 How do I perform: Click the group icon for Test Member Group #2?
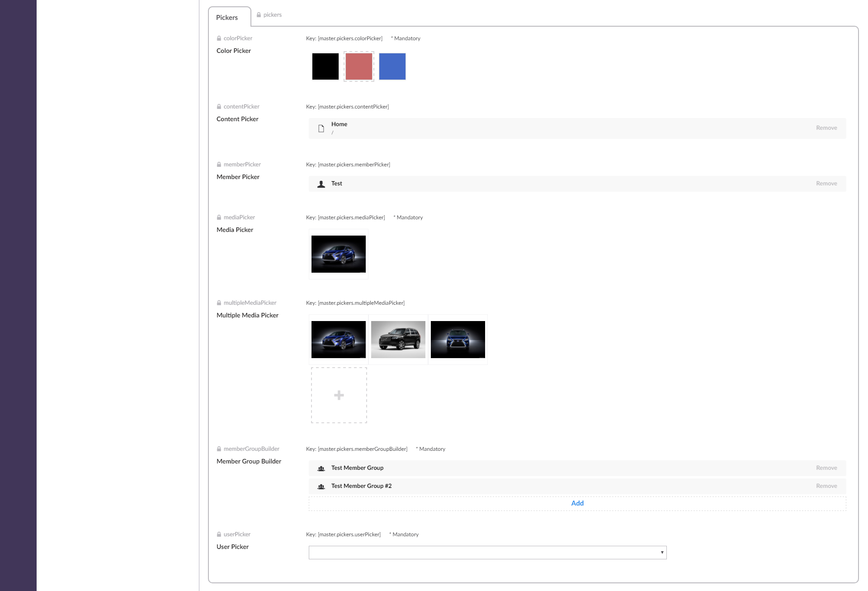(x=321, y=487)
